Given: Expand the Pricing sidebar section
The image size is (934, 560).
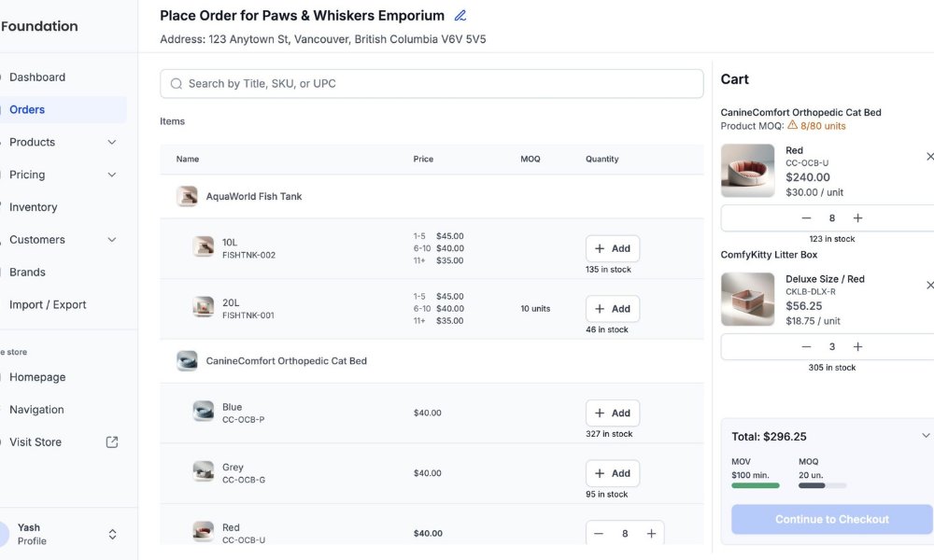Looking at the screenshot, I should [x=112, y=175].
